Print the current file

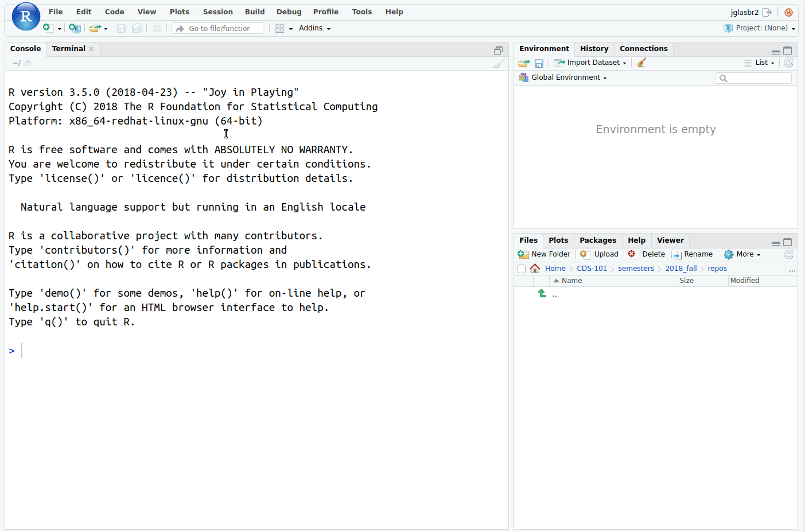tap(157, 28)
